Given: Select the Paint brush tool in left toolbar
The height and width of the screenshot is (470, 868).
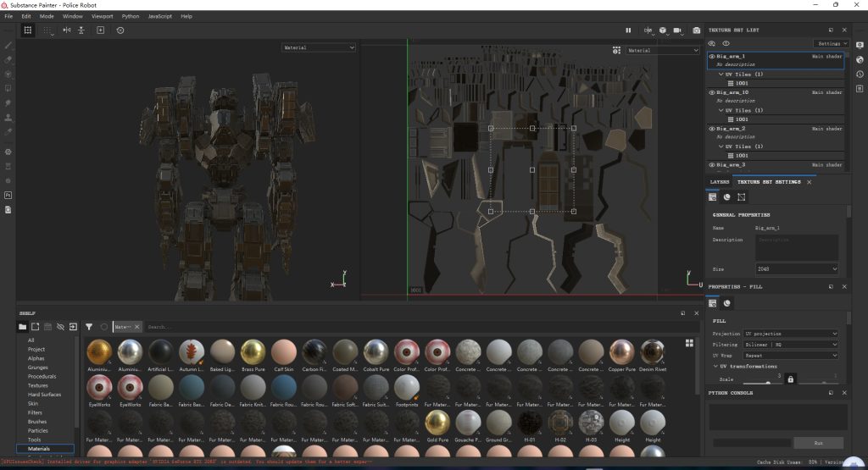Looking at the screenshot, I should coord(8,46).
